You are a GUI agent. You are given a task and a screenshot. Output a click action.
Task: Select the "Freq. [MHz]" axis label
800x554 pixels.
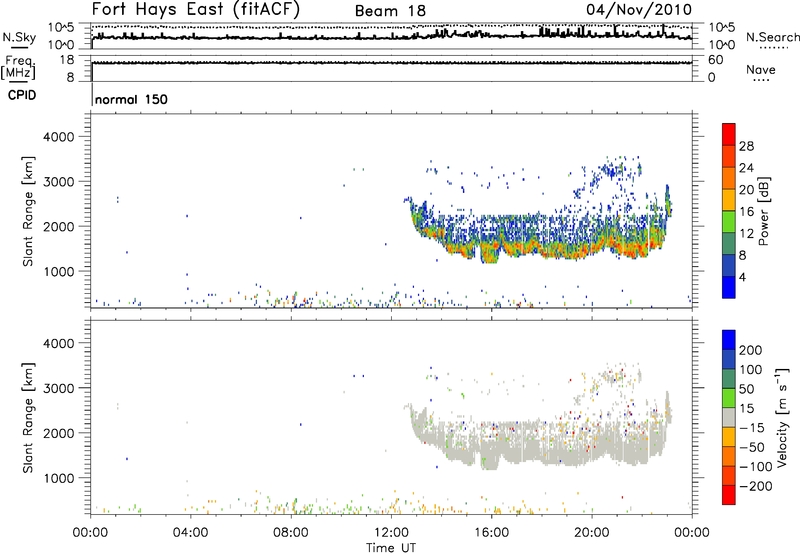[18, 67]
